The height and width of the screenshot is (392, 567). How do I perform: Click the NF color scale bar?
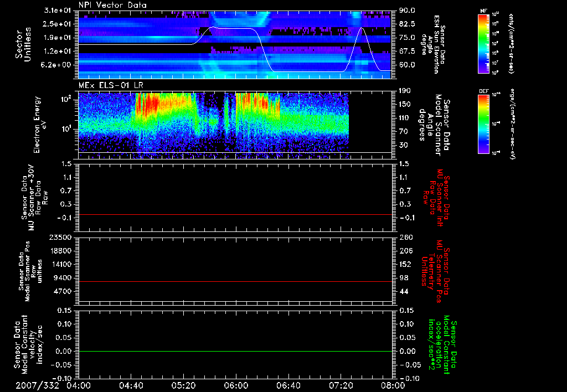[x=484, y=44]
